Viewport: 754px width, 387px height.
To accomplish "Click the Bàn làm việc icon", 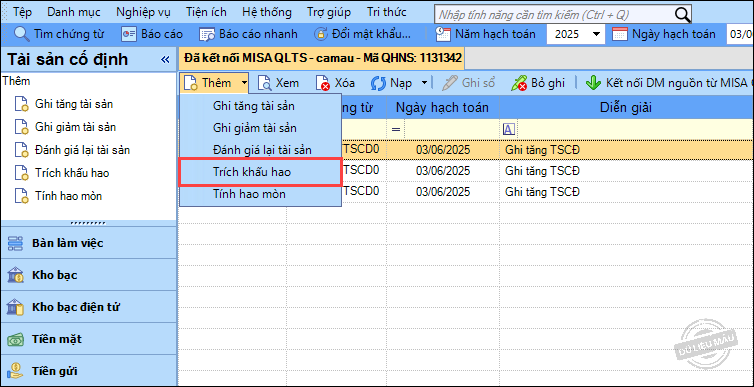I will [x=15, y=243].
